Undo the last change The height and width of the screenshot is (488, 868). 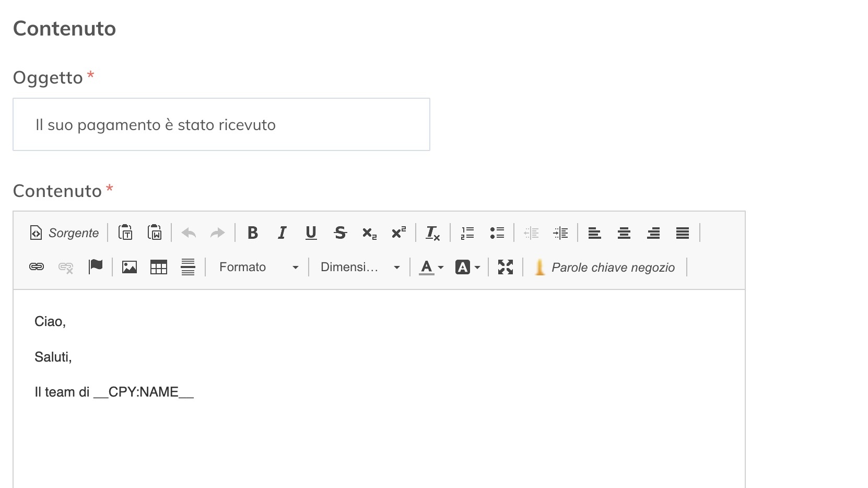click(x=188, y=233)
